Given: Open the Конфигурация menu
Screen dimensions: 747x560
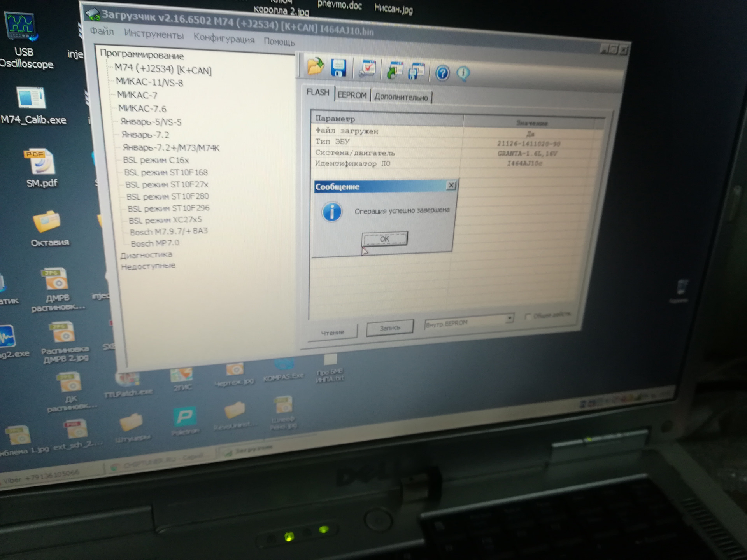Looking at the screenshot, I should [x=224, y=38].
